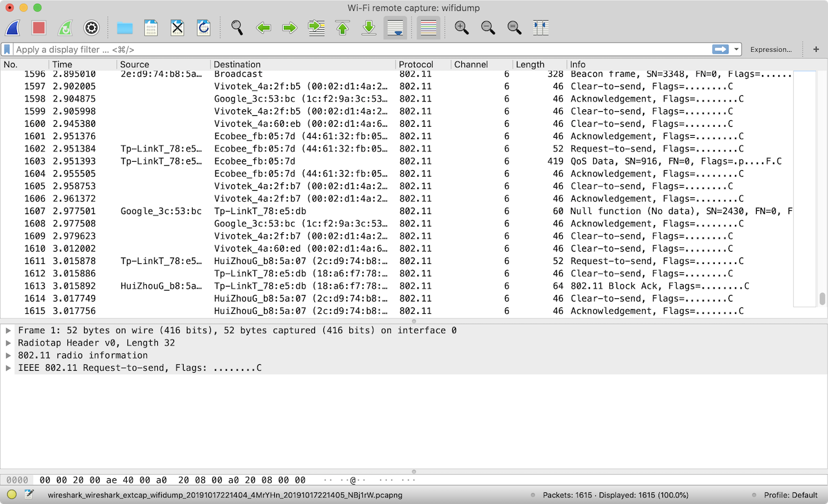Start capturing packets with the shark fin icon

(13, 28)
